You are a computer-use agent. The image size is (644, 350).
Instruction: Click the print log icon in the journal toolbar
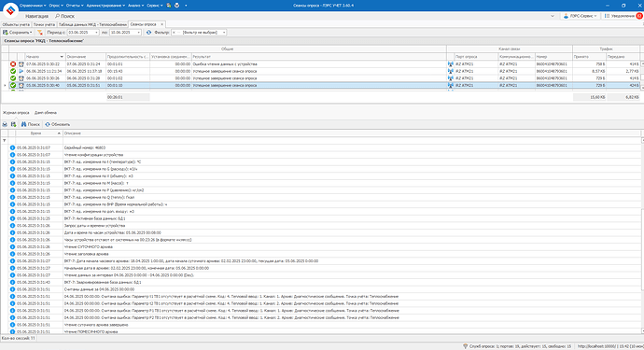(5, 124)
